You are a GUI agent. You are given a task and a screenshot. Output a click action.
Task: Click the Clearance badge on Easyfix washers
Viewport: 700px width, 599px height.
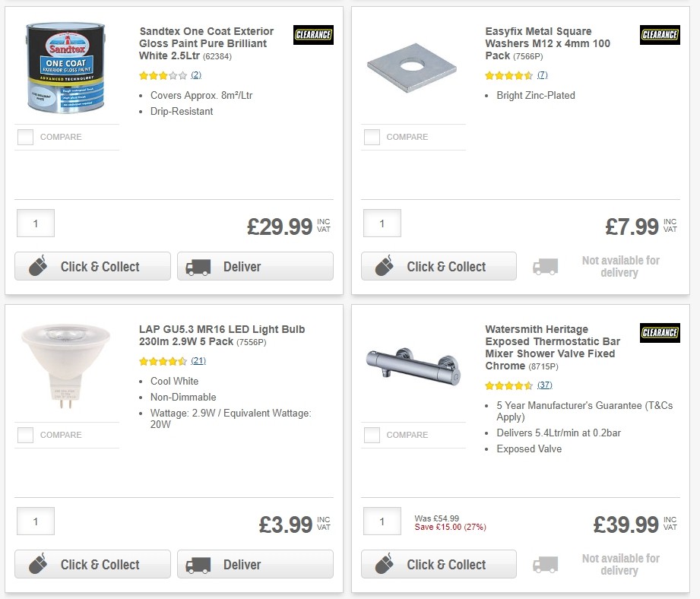[659, 34]
